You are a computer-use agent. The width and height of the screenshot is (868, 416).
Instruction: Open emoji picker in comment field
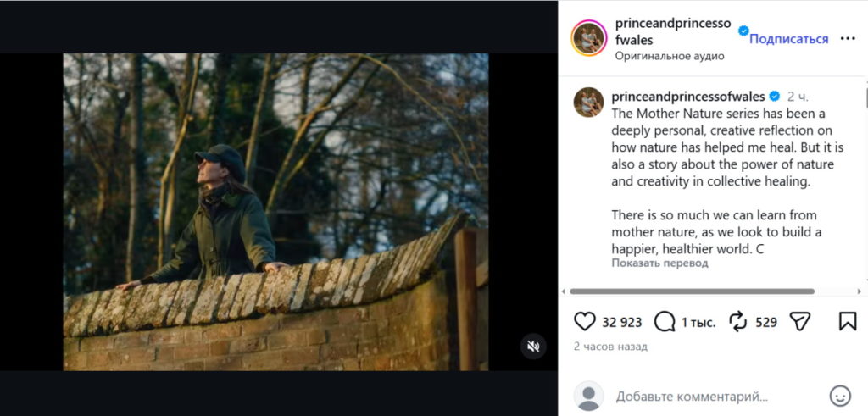point(840,396)
